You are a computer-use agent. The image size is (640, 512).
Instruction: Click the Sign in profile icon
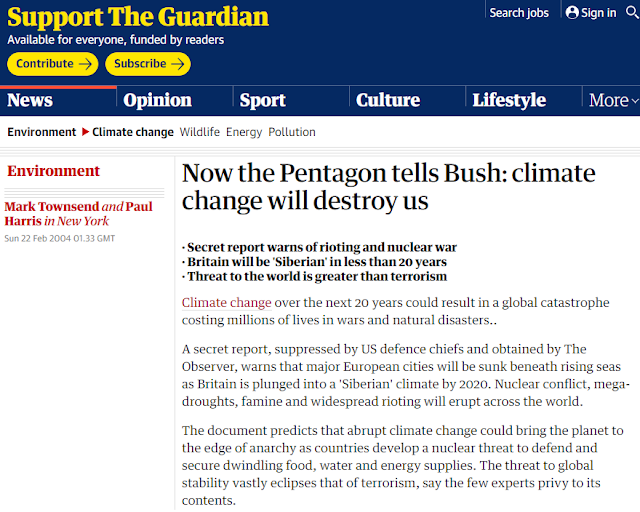(x=572, y=13)
